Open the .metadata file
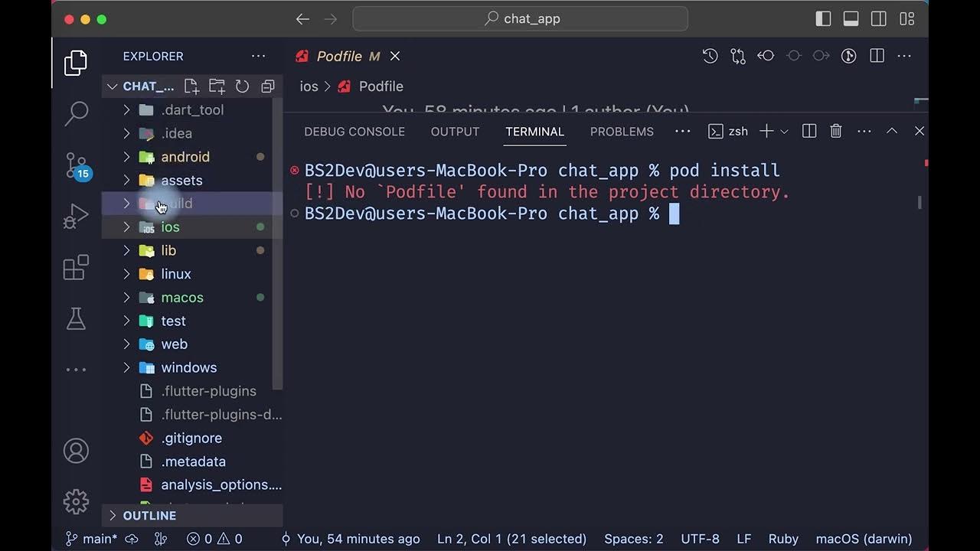Image resolution: width=980 pixels, height=551 pixels. click(x=193, y=462)
